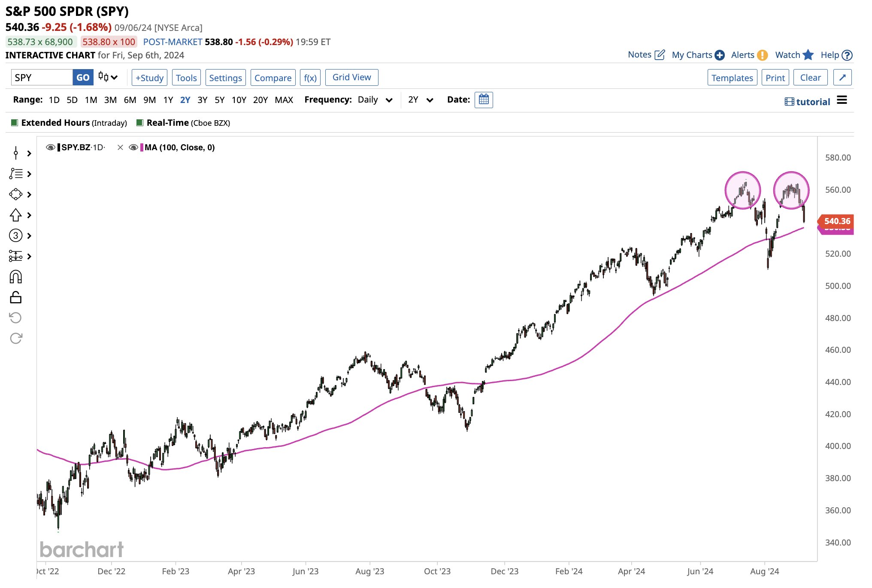This screenshot has width=872, height=588.
Task: Open the tutorial video link
Action: [807, 102]
